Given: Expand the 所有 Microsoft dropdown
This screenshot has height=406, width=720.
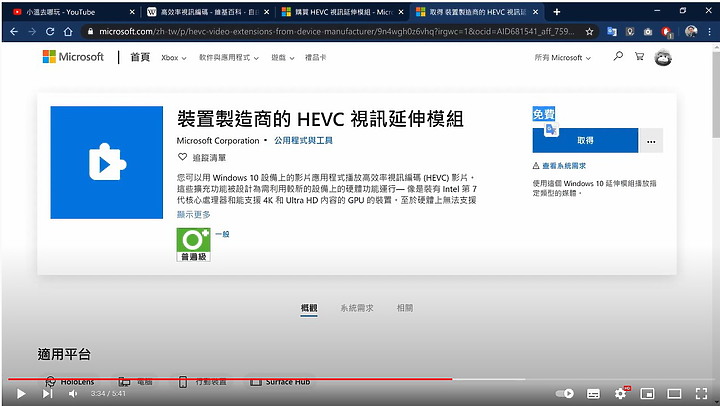Looking at the screenshot, I should coord(562,58).
